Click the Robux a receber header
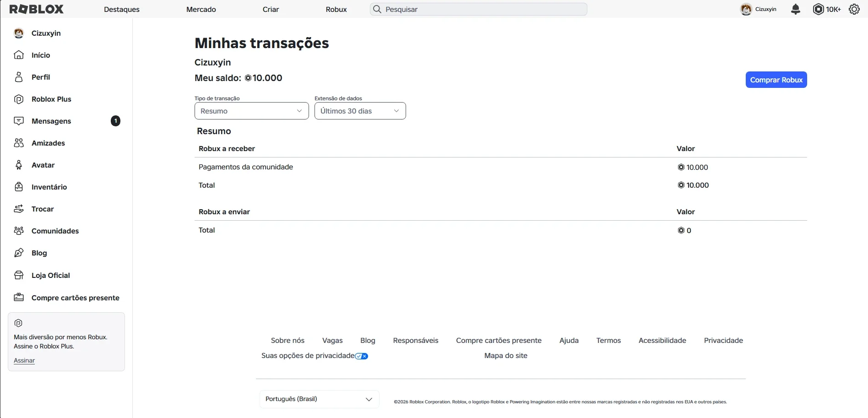This screenshot has width=868, height=418. pyautogui.click(x=227, y=148)
